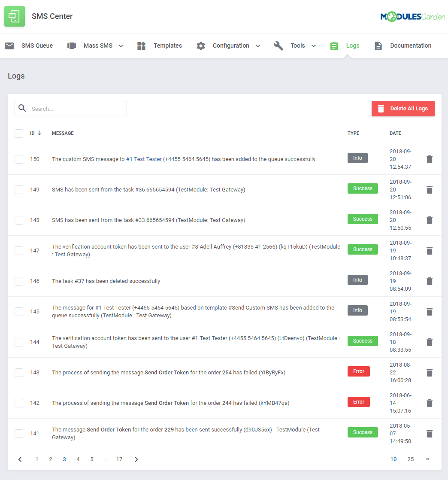
Task: Sort by the MESSAGE column header
Action: (63, 133)
